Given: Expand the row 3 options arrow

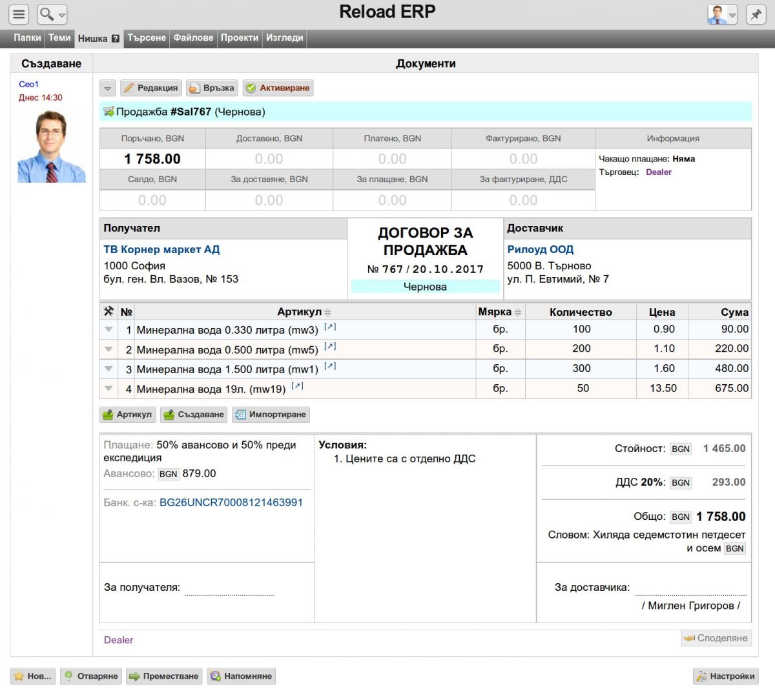Looking at the screenshot, I should [108, 369].
